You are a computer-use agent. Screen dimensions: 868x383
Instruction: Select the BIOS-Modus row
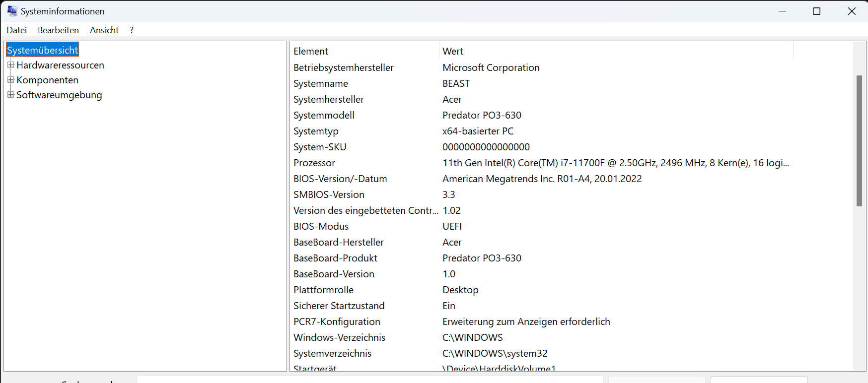[x=321, y=226]
